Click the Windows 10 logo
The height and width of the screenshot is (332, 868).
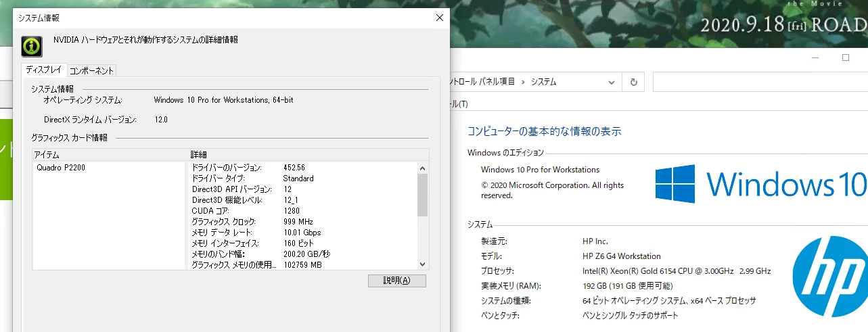761,184
